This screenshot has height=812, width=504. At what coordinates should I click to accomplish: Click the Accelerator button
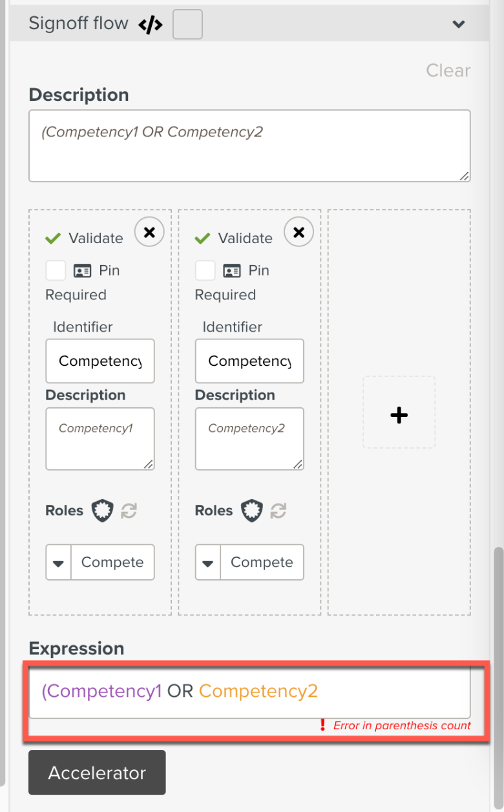[97, 773]
